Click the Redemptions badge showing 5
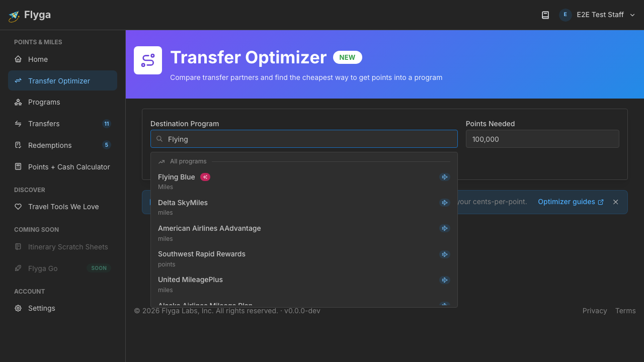The width and height of the screenshot is (644, 362). click(107, 145)
